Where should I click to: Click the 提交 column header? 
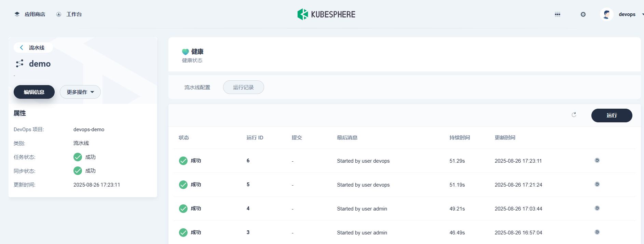click(x=297, y=137)
